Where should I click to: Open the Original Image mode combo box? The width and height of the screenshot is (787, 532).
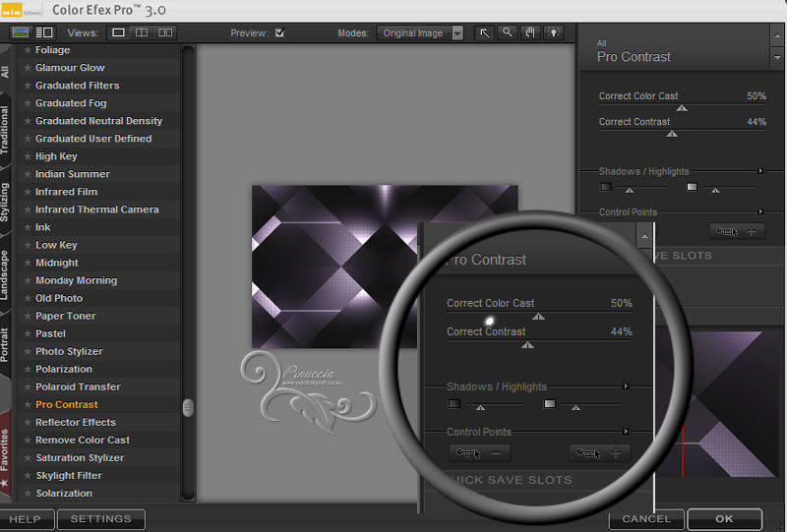click(x=420, y=33)
